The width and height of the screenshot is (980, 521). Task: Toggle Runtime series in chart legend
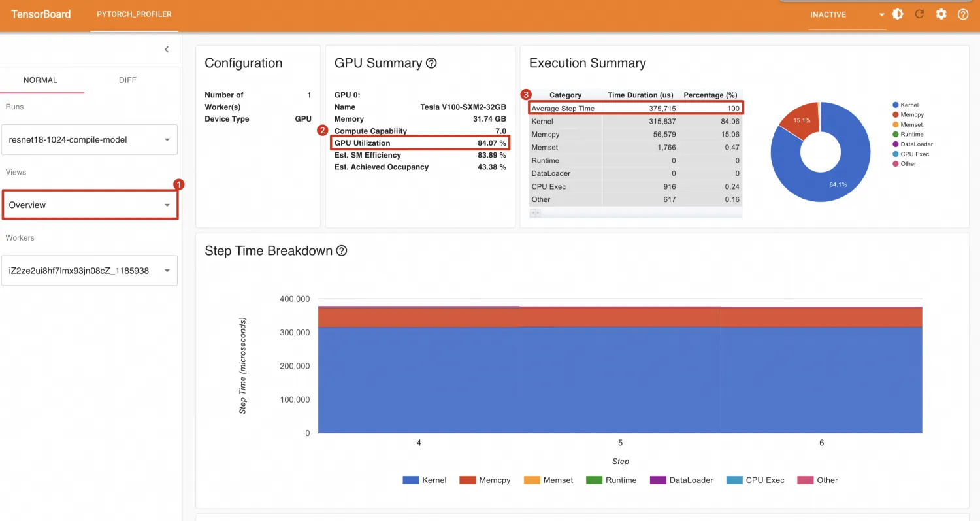coord(612,480)
